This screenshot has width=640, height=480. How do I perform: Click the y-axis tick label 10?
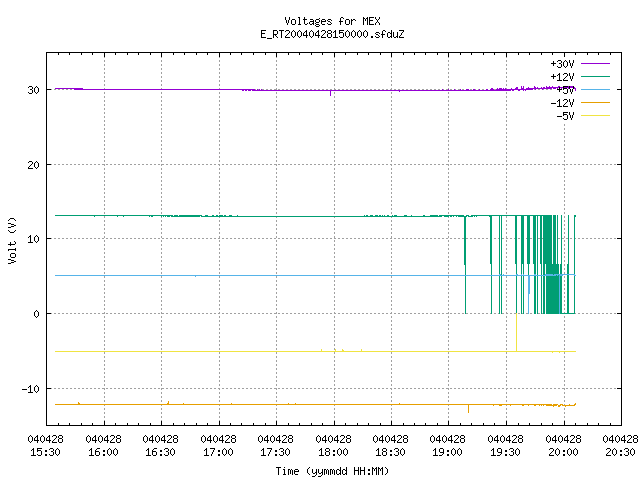pos(33,239)
